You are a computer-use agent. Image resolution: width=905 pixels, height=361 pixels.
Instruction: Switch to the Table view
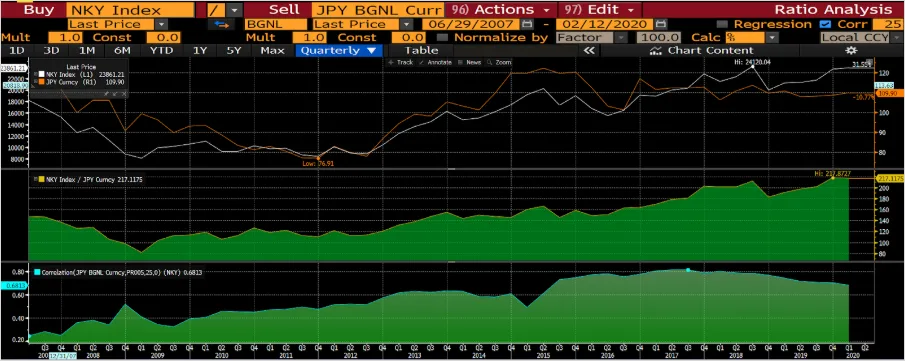(x=421, y=50)
